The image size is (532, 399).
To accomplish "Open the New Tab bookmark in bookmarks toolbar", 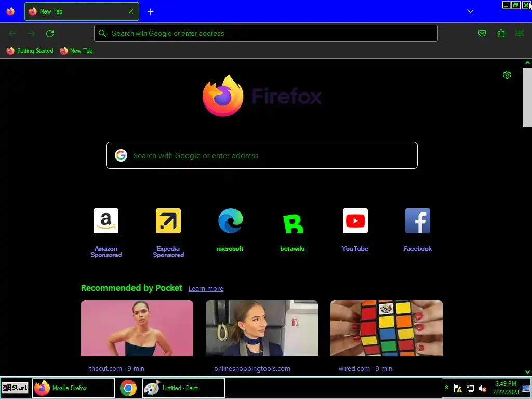I will point(76,51).
